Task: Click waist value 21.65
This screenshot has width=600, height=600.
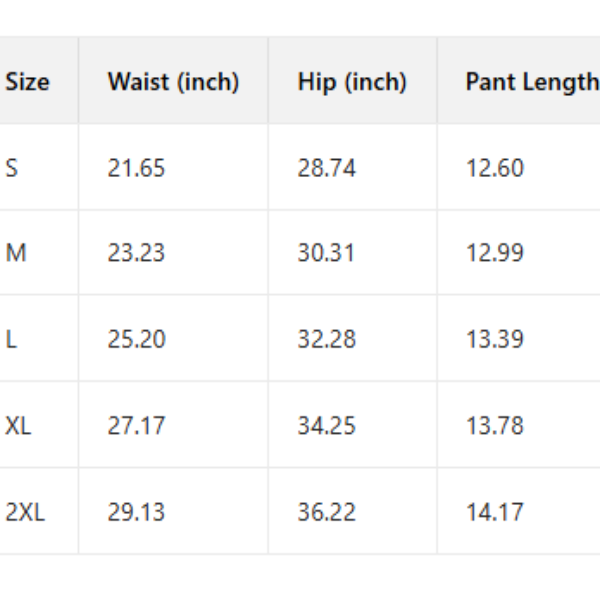Action: (136, 168)
